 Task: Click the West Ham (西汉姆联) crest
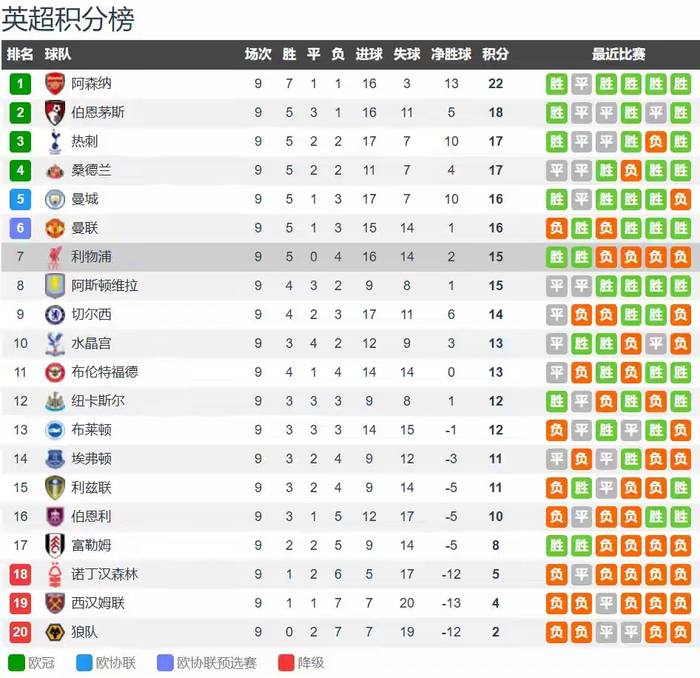(x=55, y=603)
